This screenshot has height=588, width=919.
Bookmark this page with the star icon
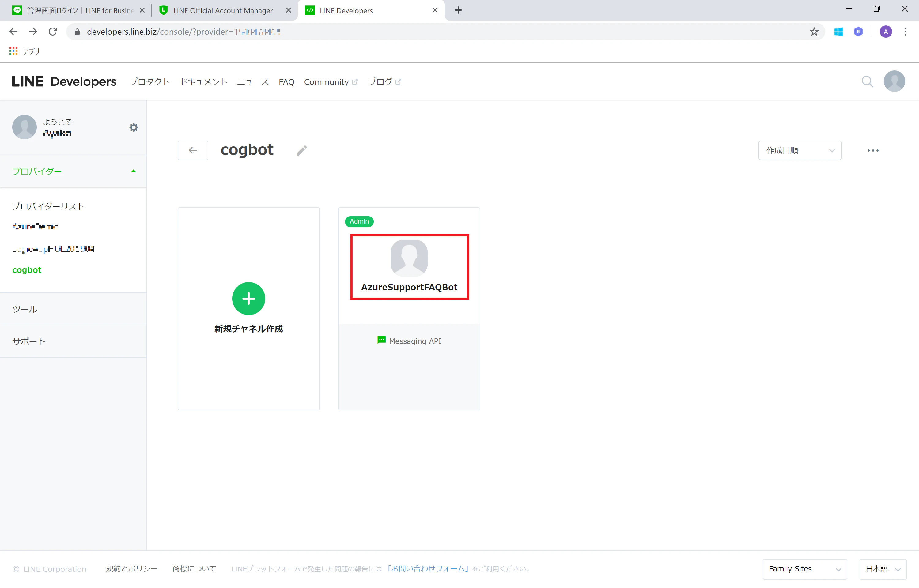pyautogui.click(x=814, y=32)
